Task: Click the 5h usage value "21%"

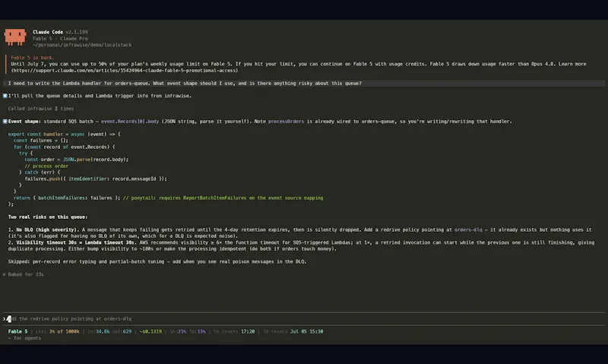Action: tap(182, 331)
